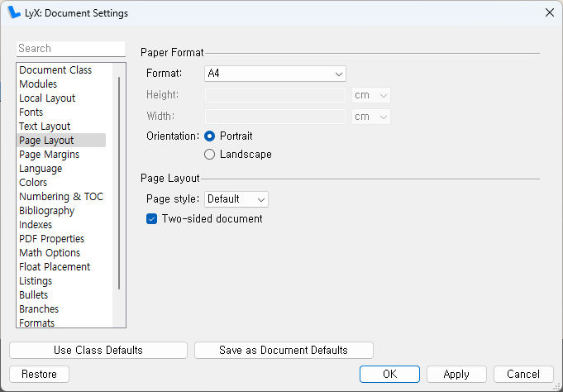Open PDF Properties settings
Viewport: 563px width, 392px height.
52,238
